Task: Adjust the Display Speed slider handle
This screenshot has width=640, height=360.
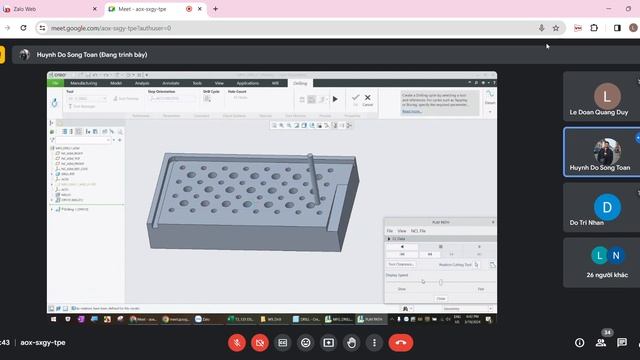Action: (x=441, y=282)
